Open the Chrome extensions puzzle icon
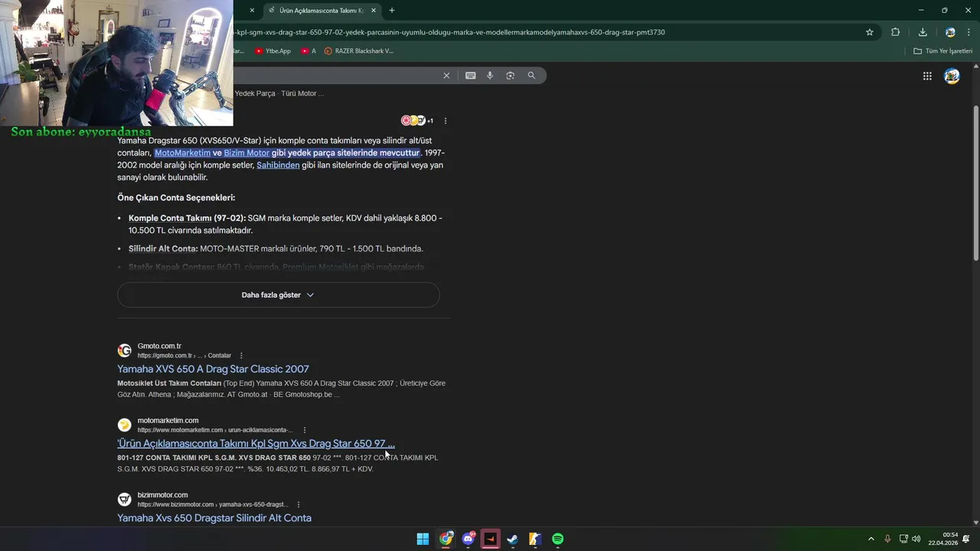Screen dimensions: 980x551 click(895, 32)
